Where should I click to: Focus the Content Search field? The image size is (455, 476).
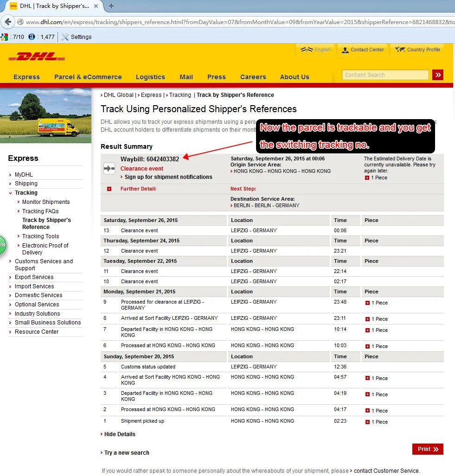[x=385, y=75]
